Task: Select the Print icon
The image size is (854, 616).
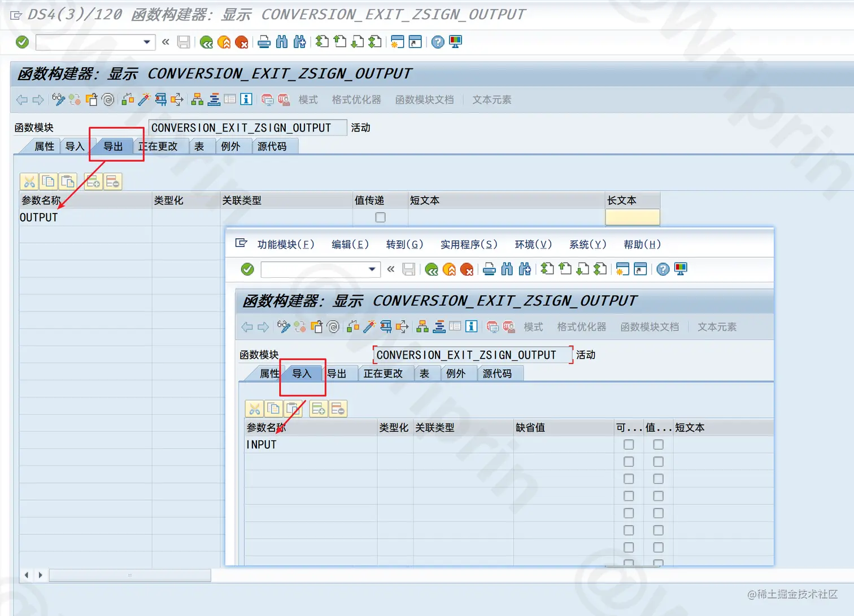Action: [264, 42]
